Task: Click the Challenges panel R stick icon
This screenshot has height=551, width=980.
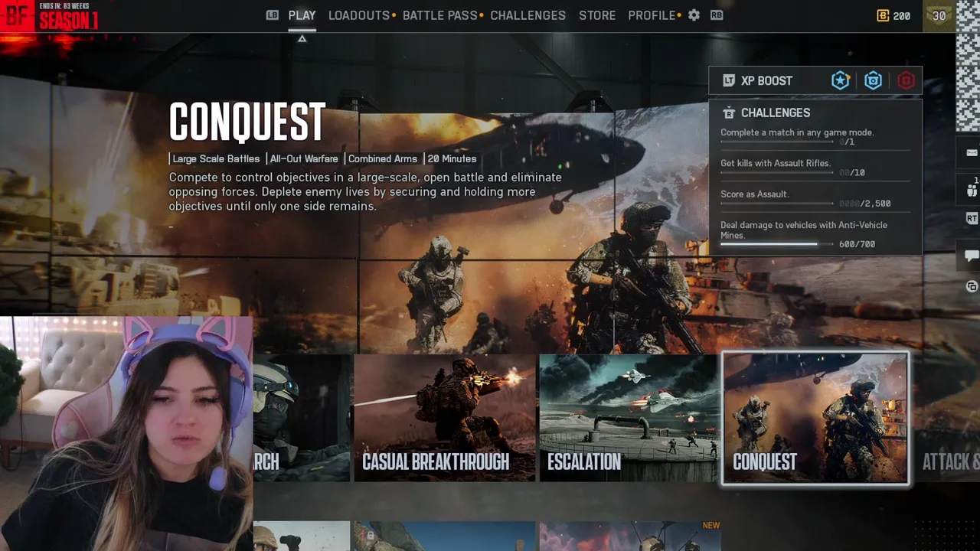Action: tap(729, 112)
